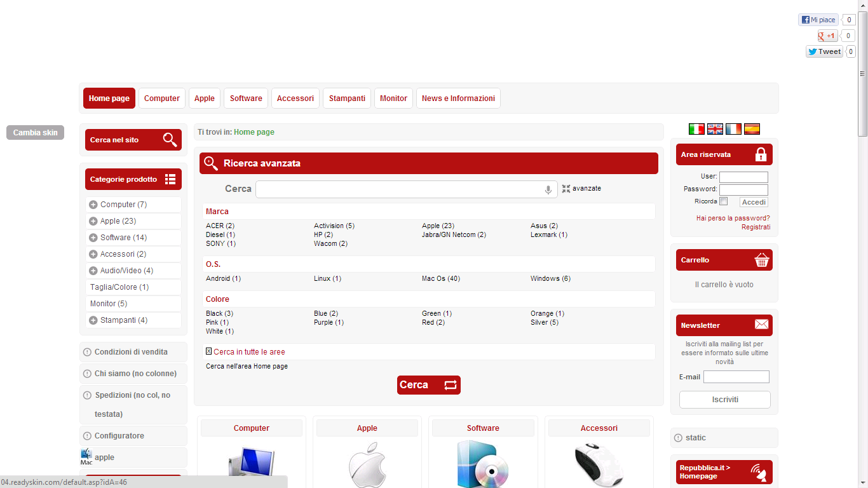Click the Accessori mouse image
The image size is (868, 488).
(x=599, y=464)
